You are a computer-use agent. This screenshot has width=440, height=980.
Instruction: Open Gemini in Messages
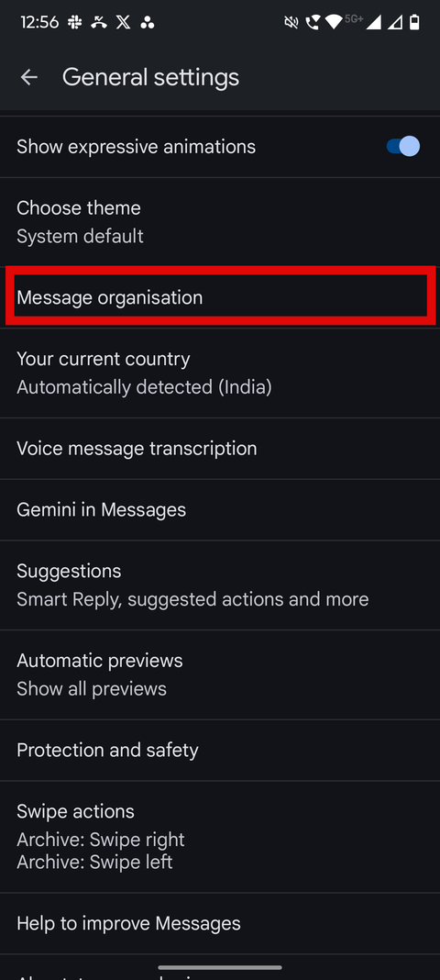pos(220,510)
